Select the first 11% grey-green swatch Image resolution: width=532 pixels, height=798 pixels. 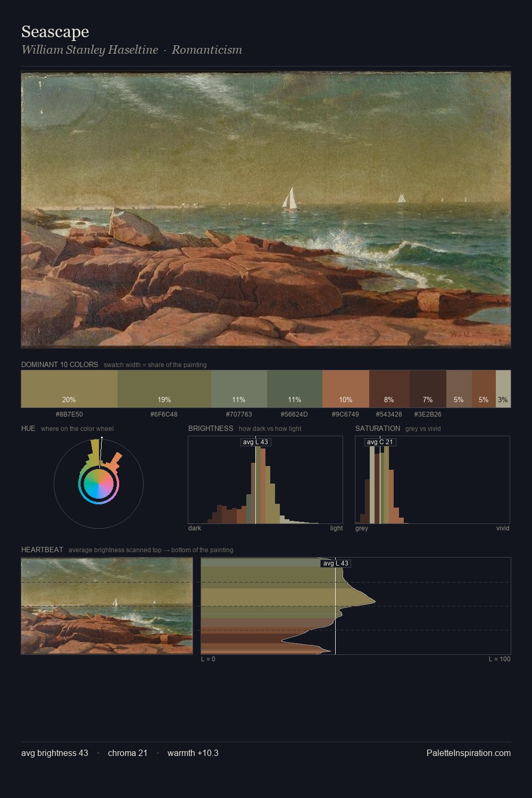pos(239,389)
